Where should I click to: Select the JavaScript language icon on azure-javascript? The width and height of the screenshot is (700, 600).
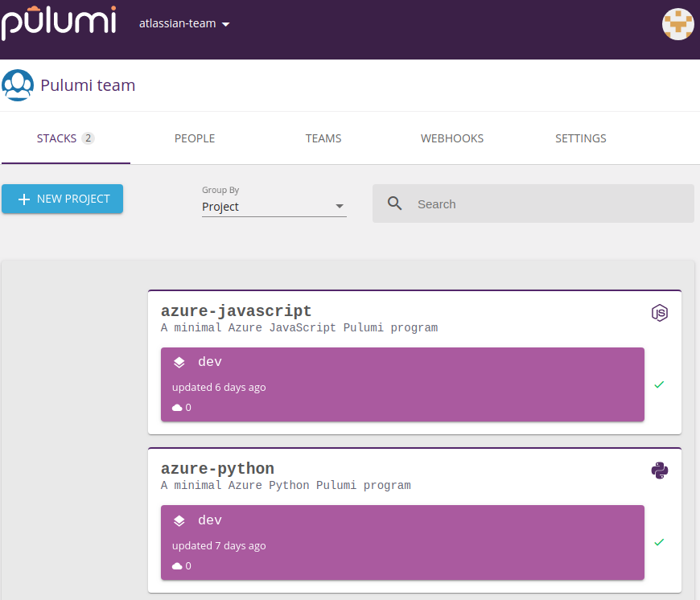(660, 313)
